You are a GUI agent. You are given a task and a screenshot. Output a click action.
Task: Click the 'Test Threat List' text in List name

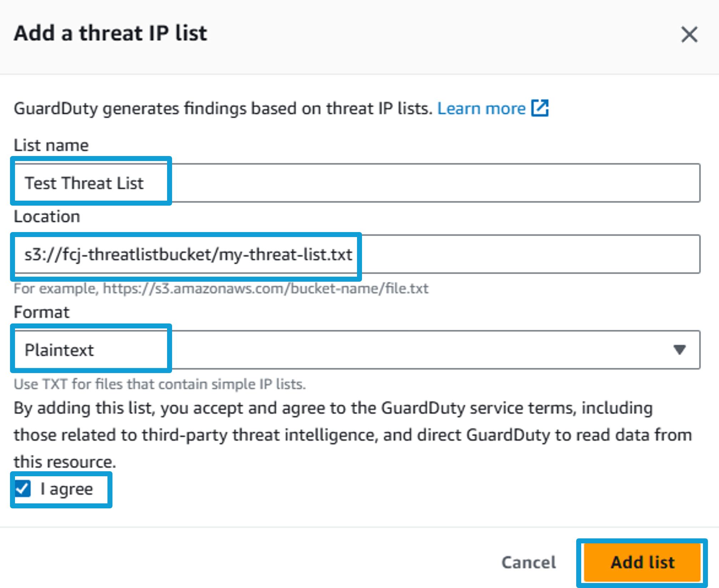(84, 183)
